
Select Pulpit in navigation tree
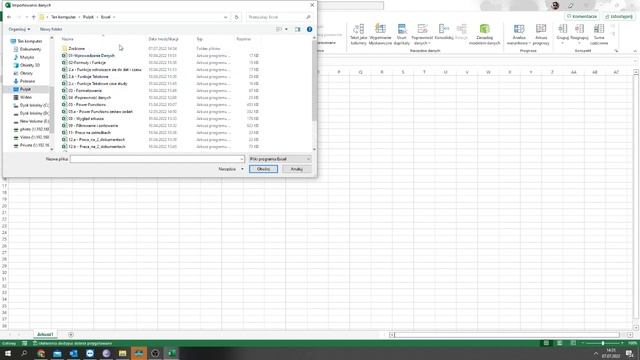pos(25,89)
